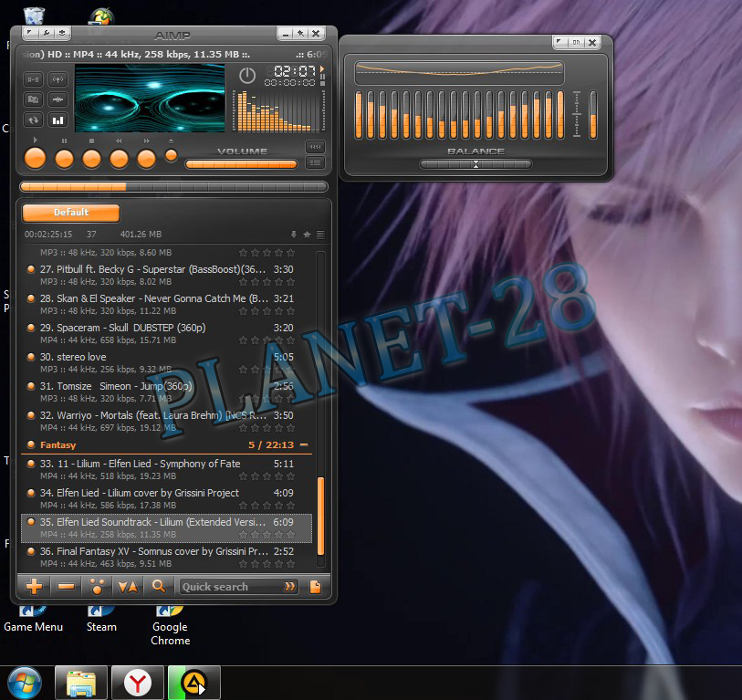This screenshot has width=742, height=700.
Task: Remove tracks with the minus icon
Action: pyautogui.click(x=66, y=586)
